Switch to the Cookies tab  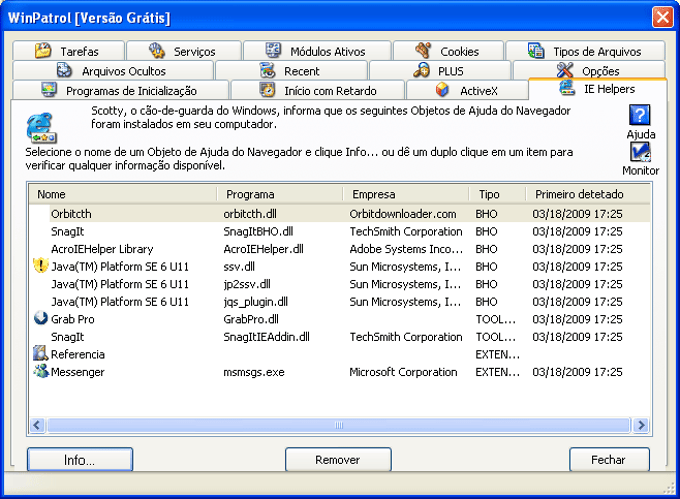click(448, 50)
